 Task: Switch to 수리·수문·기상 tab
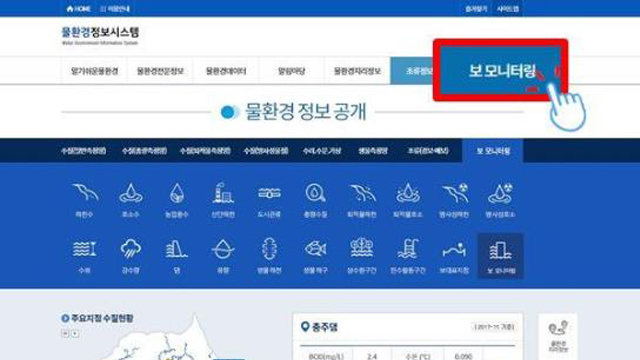click(322, 151)
